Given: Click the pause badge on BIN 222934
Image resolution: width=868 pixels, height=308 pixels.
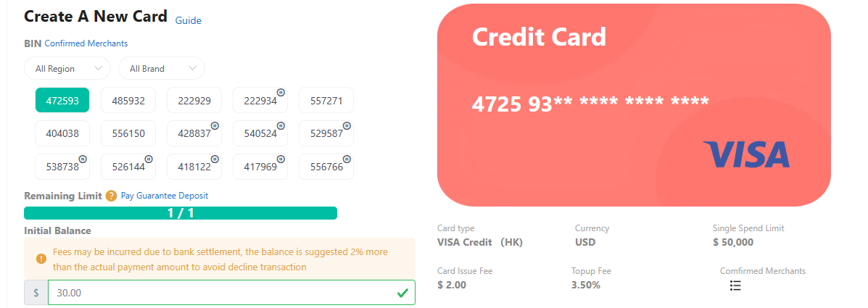Looking at the screenshot, I should 281,93.
